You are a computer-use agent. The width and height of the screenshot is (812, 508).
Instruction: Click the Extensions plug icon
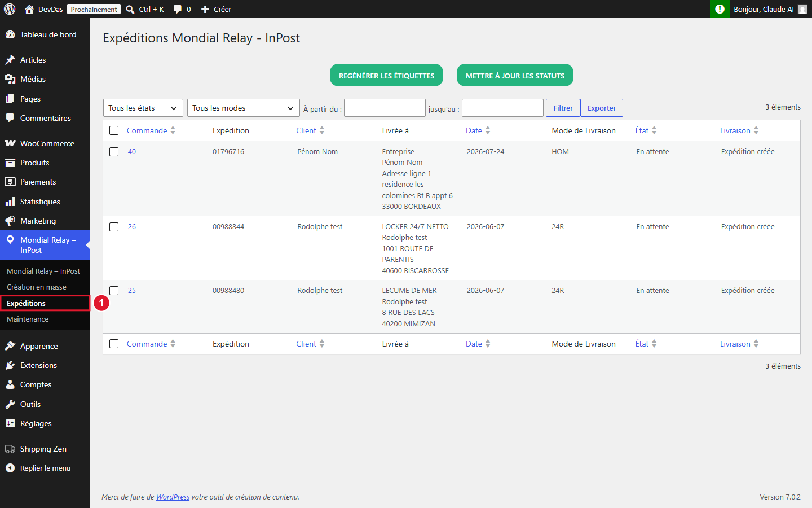point(10,365)
